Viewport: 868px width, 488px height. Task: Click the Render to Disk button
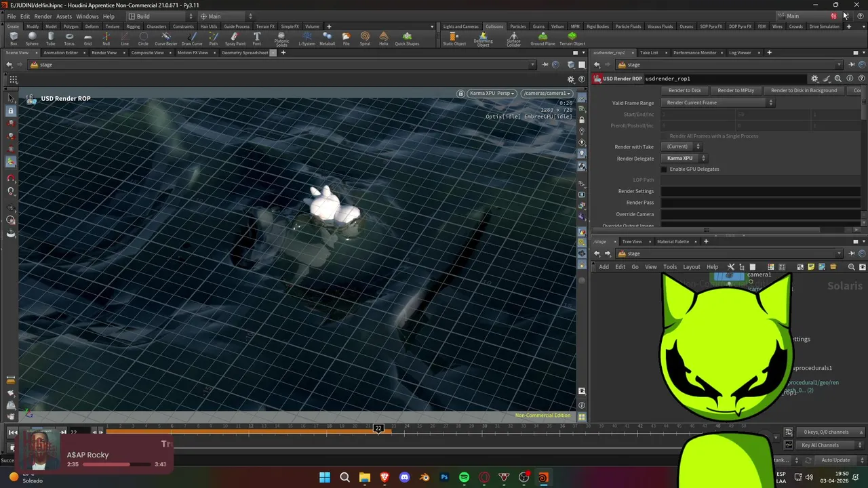point(685,90)
